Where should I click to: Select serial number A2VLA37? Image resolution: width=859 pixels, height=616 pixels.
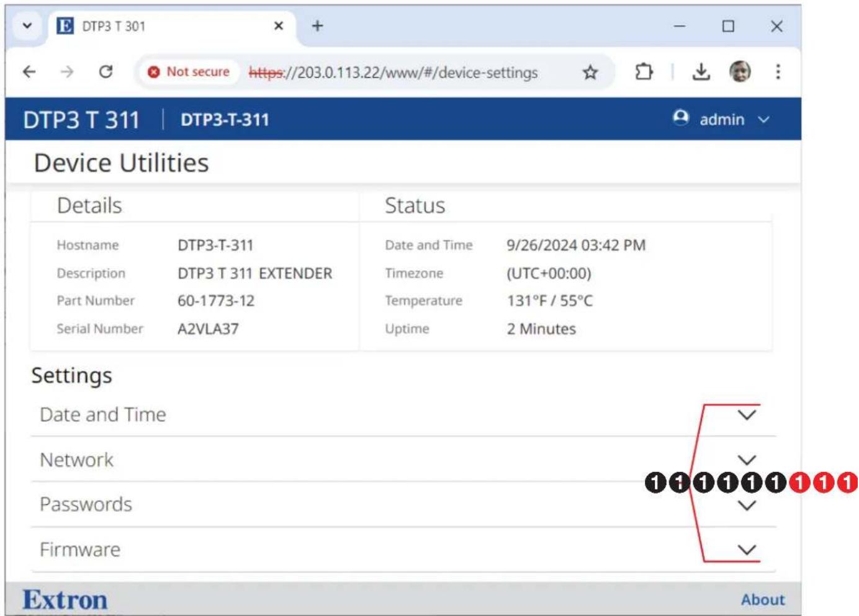click(208, 329)
